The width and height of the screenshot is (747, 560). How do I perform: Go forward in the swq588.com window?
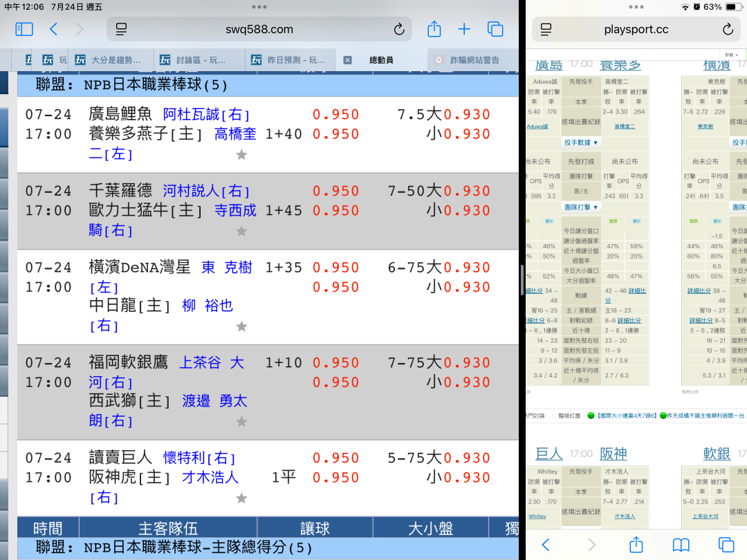[80, 29]
